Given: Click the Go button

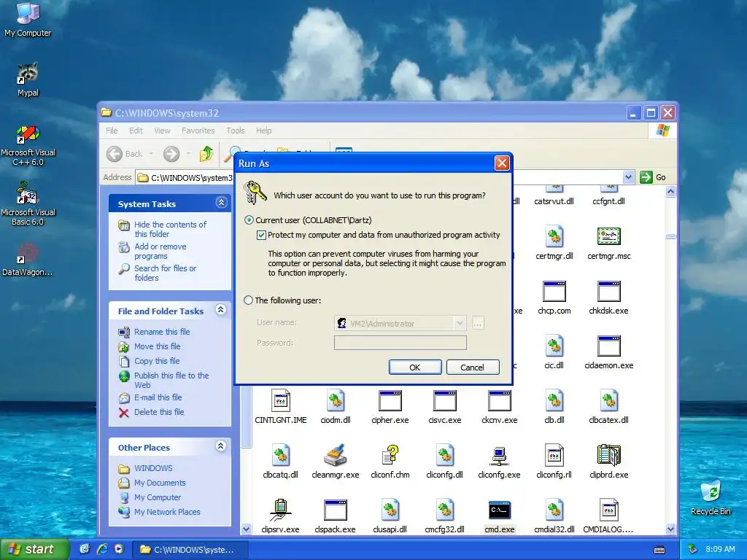Looking at the screenshot, I should [654, 177].
